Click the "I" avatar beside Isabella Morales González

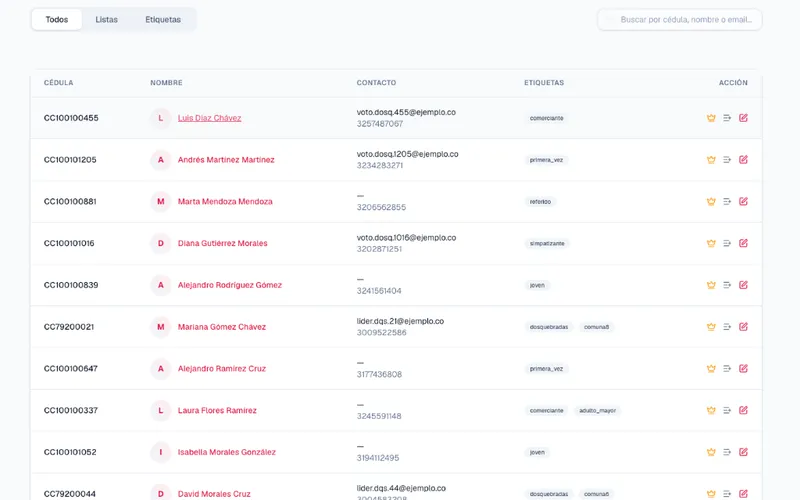pos(161,452)
